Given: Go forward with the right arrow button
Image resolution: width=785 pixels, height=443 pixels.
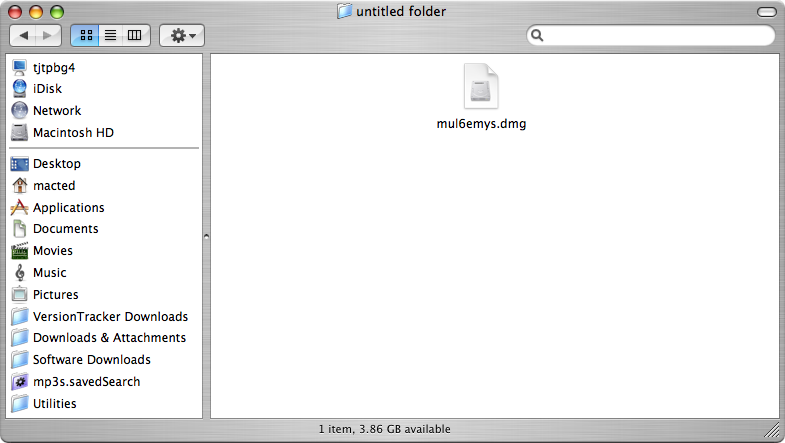Looking at the screenshot, I should tap(48, 35).
